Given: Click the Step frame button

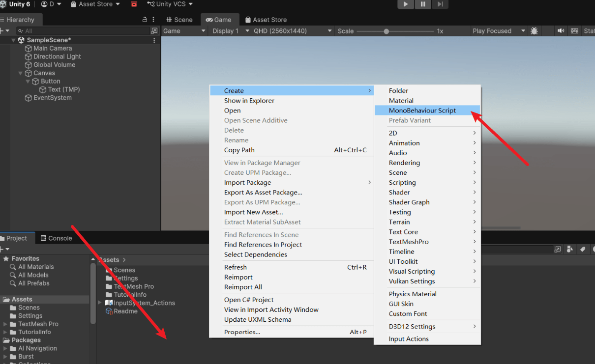Looking at the screenshot, I should coord(440,4).
